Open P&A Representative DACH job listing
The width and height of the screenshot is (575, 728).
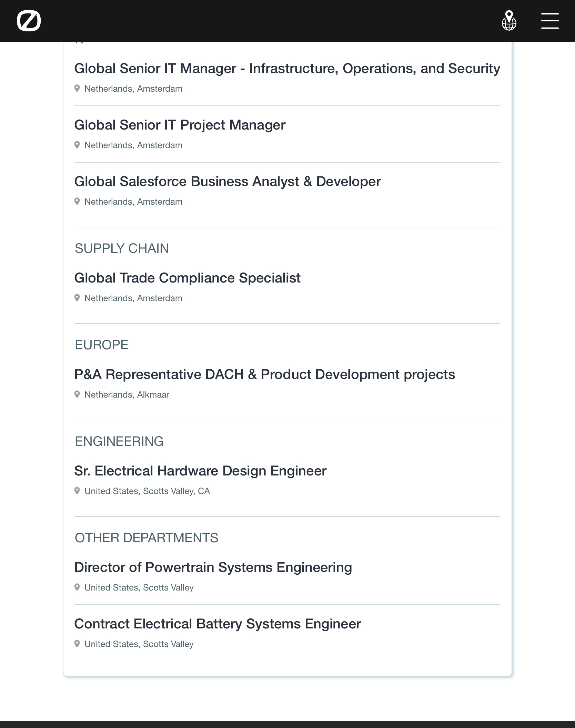264,374
